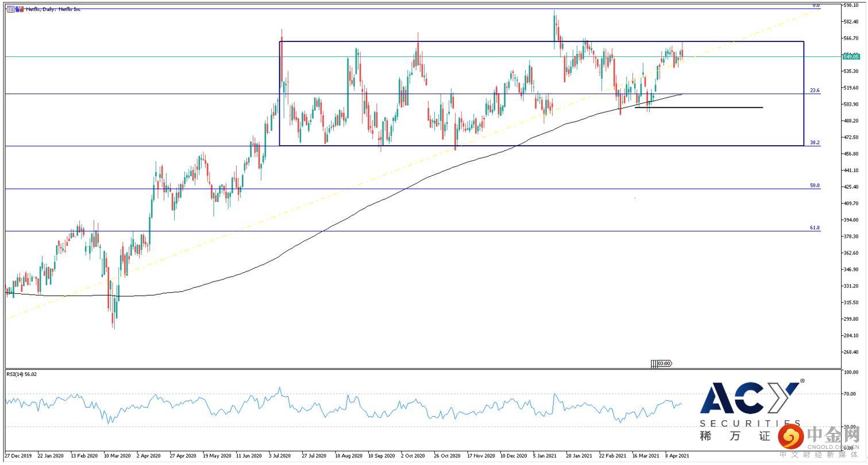The image size is (868, 465).
Task: Select the 0.0 Fibonacci level label
Action: (816, 5)
